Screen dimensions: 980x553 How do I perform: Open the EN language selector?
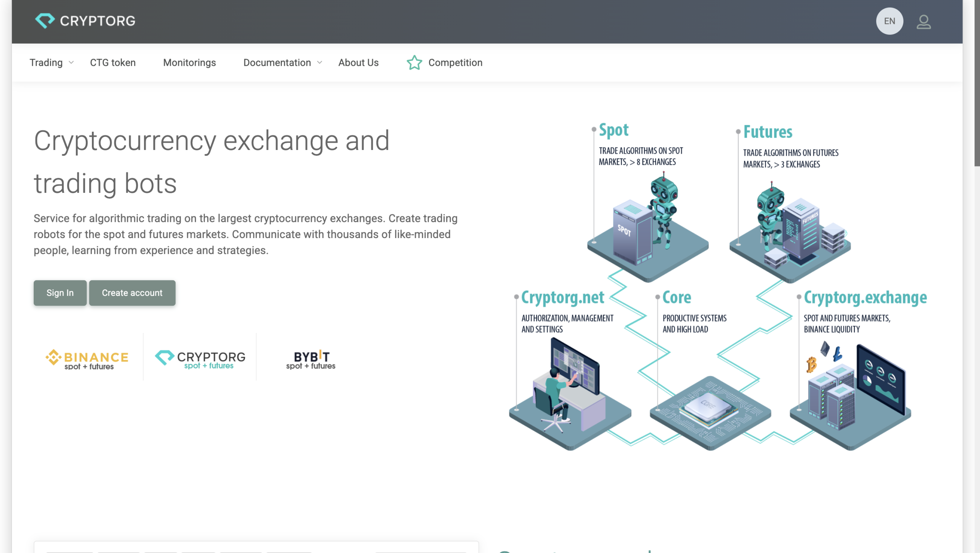[x=889, y=21]
